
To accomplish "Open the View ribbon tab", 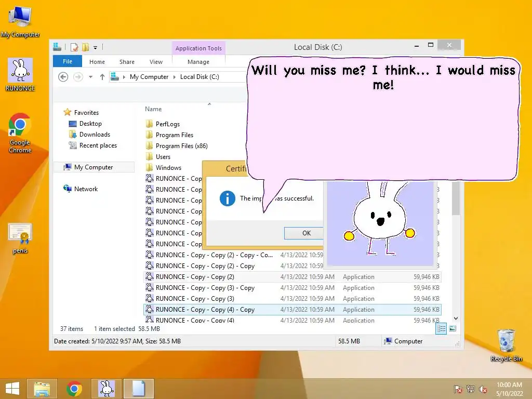I will [x=156, y=62].
